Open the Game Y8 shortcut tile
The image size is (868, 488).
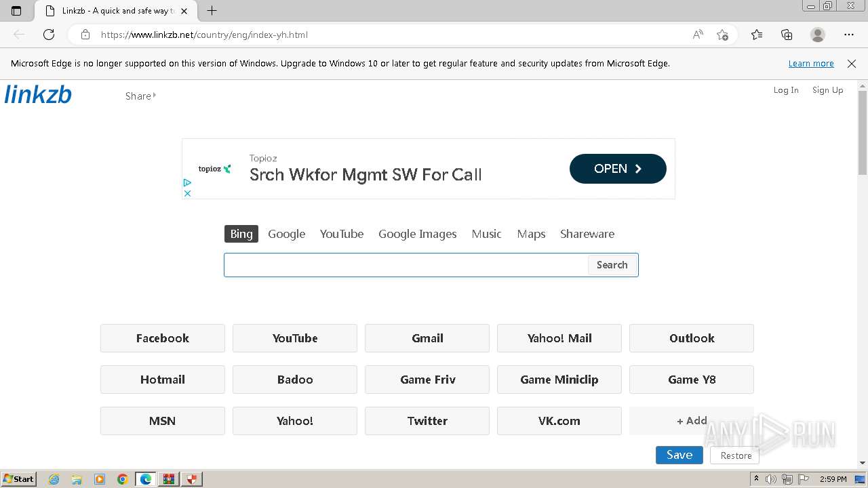tap(692, 380)
